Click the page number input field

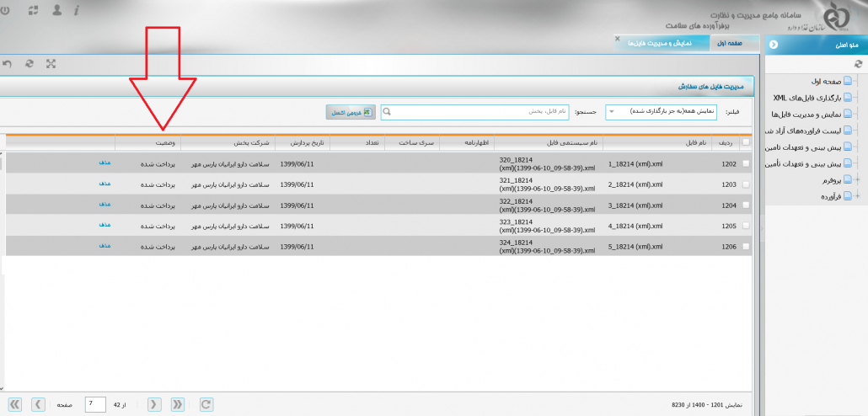pyautogui.click(x=95, y=405)
